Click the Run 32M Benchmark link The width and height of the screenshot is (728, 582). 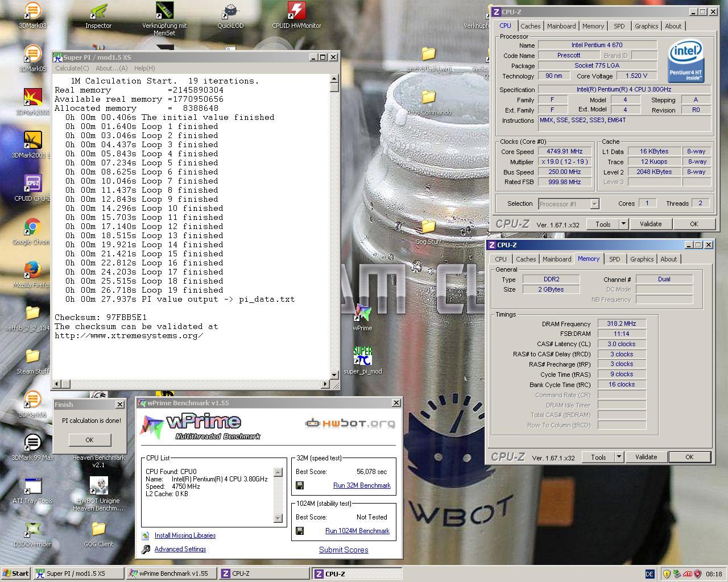point(362,485)
